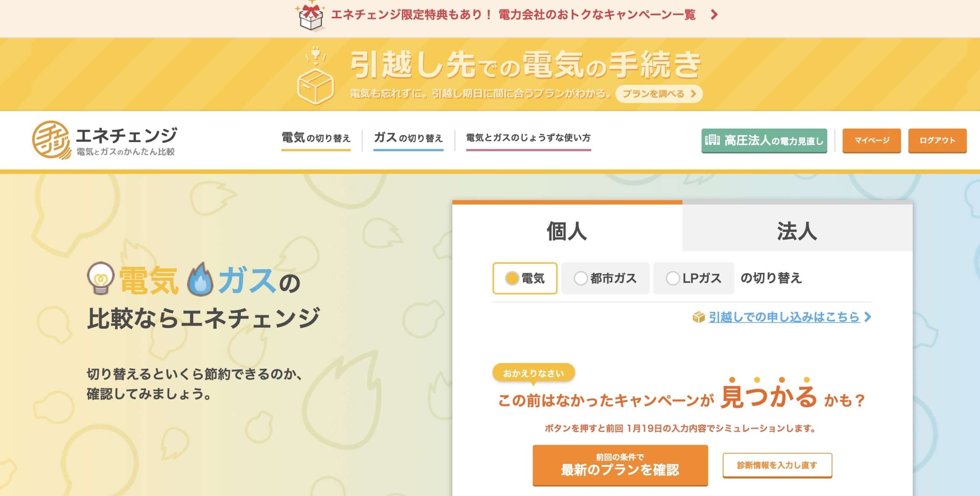The image size is (980, 496).
Task: Click the moving box banner icon
Action: point(315,76)
